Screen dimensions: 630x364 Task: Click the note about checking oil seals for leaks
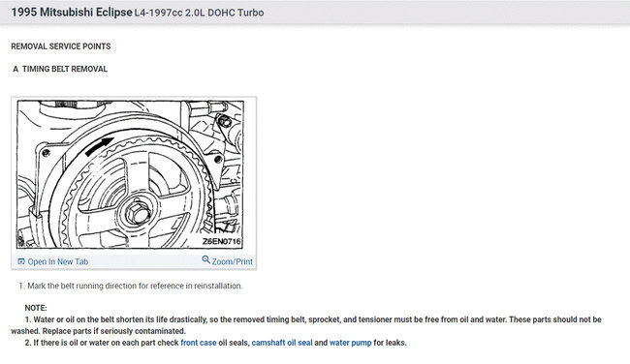216,343
